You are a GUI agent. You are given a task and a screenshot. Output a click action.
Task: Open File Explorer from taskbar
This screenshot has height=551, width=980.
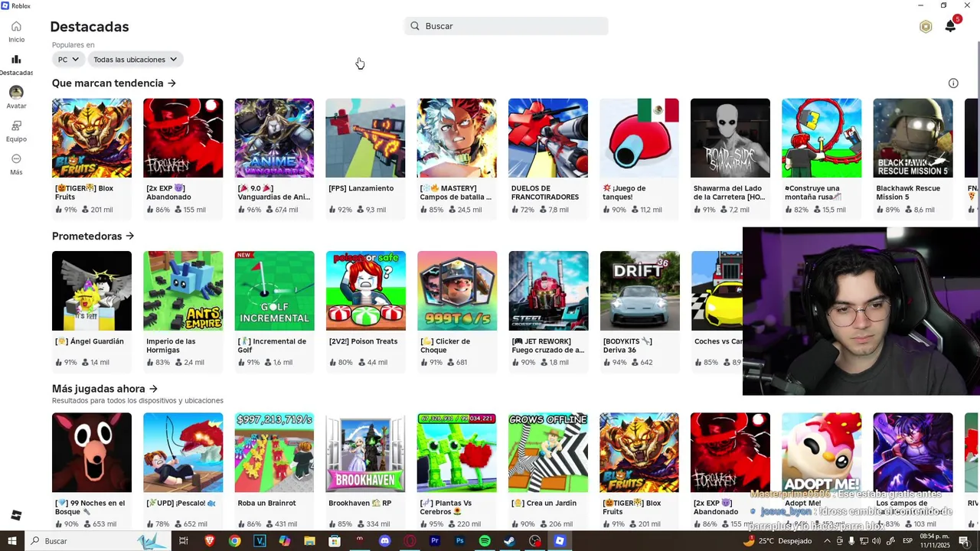(x=309, y=541)
